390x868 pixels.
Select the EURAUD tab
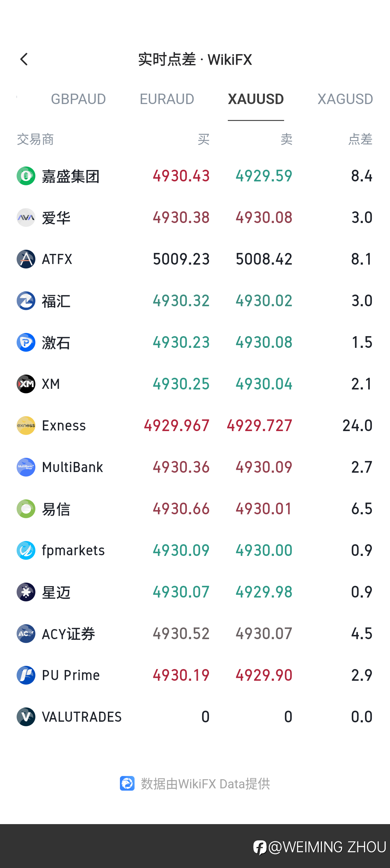(x=167, y=99)
